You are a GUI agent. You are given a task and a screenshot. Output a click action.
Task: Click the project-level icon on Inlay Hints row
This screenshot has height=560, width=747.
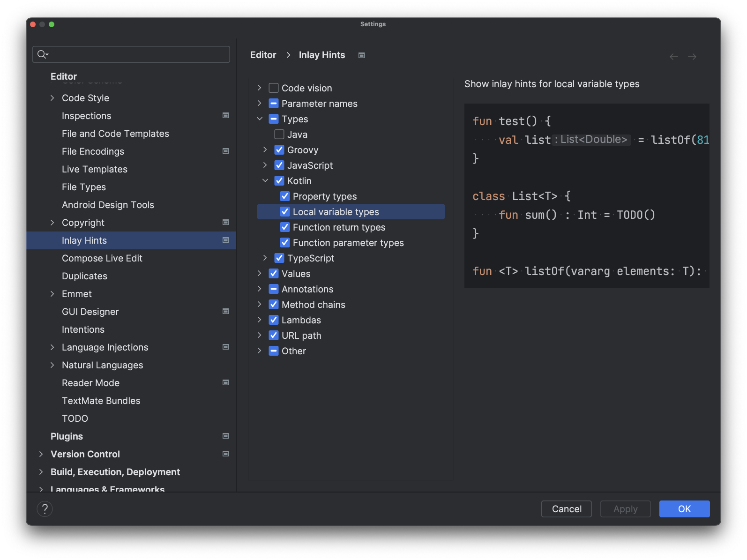tap(226, 240)
